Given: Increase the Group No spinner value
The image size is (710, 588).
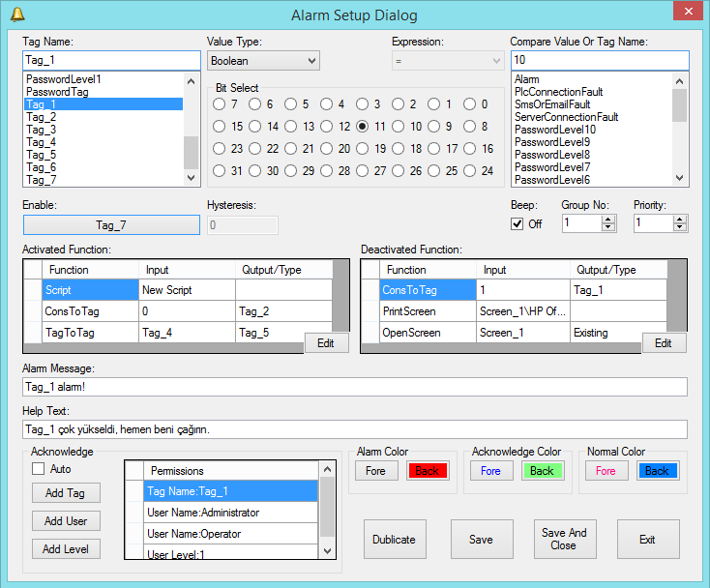Looking at the screenshot, I should coord(608,219).
